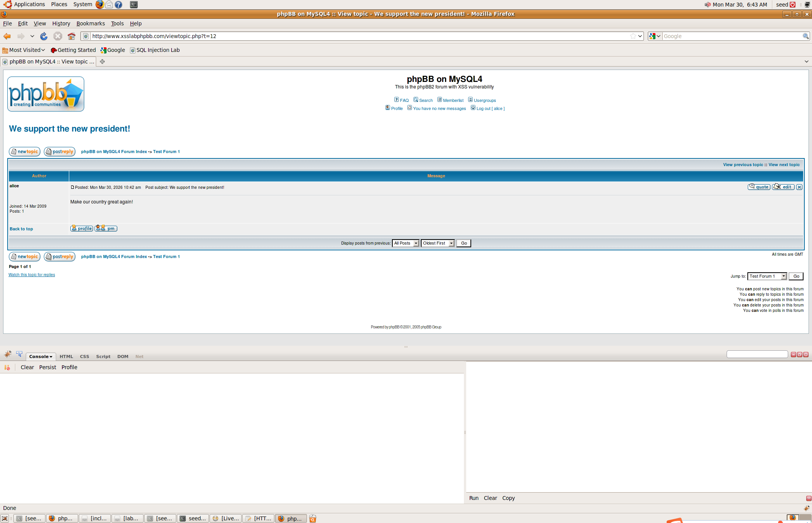Activate Firebug's inspect element pointer
Screen dimensions: 812x523
click(19, 354)
